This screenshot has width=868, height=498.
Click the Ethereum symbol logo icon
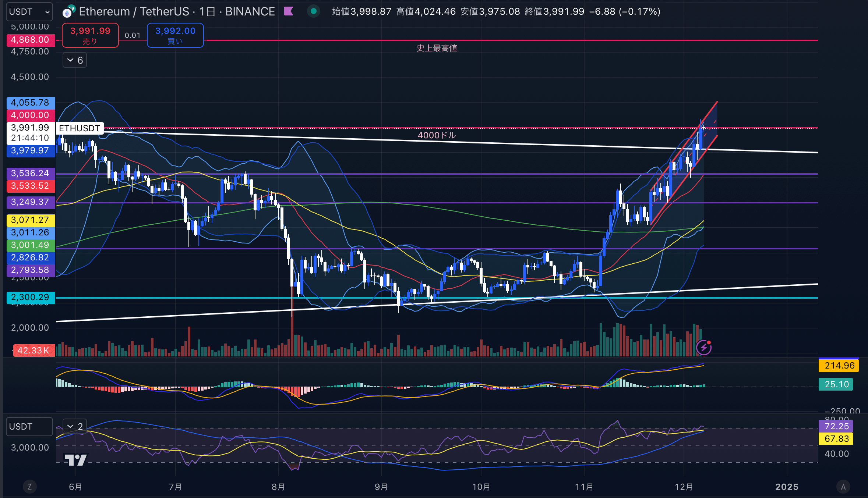tap(68, 12)
